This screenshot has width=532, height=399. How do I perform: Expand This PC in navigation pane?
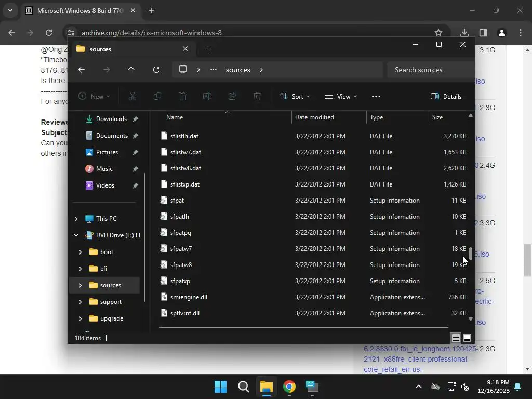pos(76,219)
